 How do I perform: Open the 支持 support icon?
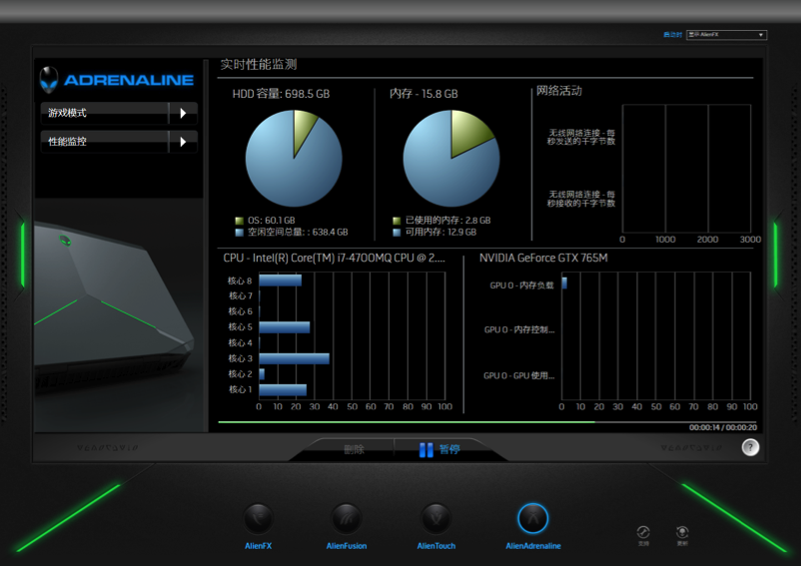coord(643,532)
